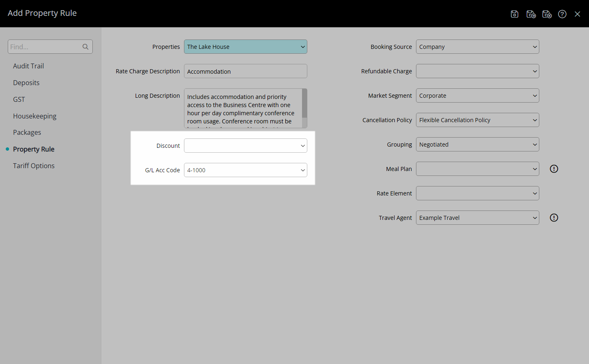Image resolution: width=589 pixels, height=364 pixels.
Task: Select Packages in sidebar
Action: pyautogui.click(x=27, y=132)
